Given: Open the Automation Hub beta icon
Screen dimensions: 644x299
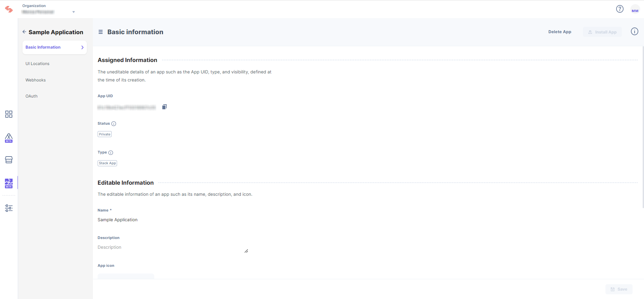Looking at the screenshot, I should click(x=9, y=138).
